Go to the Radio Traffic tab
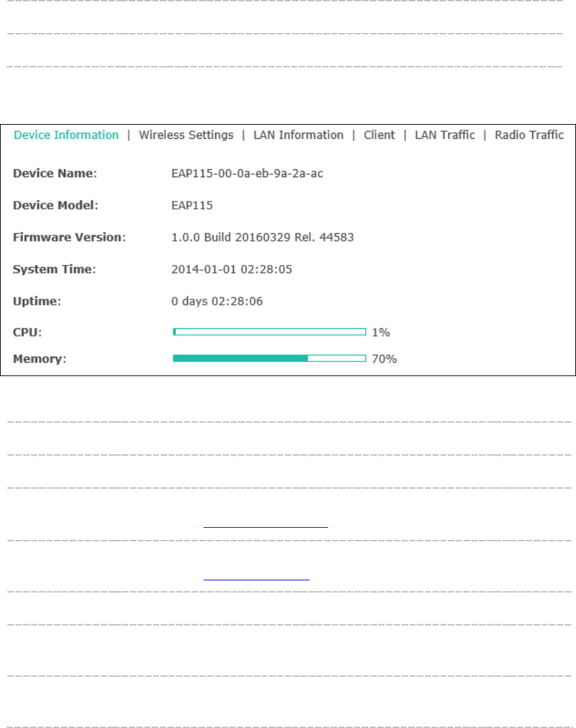 pyautogui.click(x=529, y=135)
